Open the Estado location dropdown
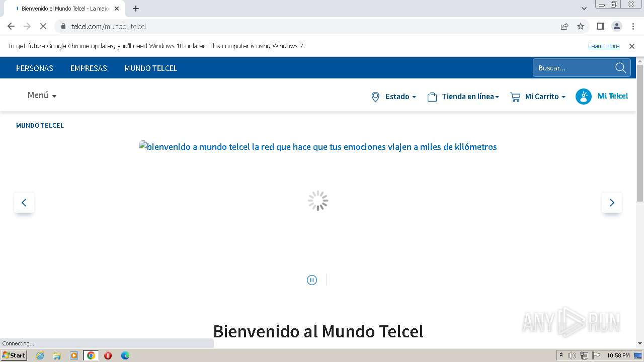 (x=393, y=97)
